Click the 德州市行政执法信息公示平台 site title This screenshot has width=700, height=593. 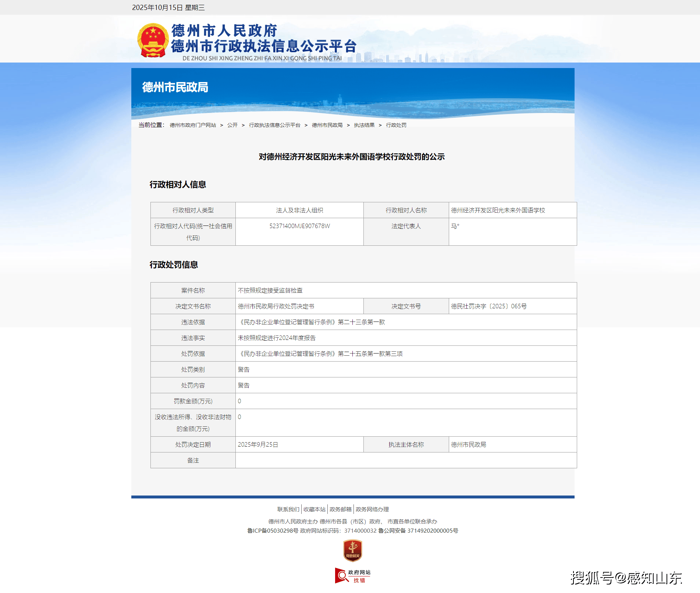(264, 46)
